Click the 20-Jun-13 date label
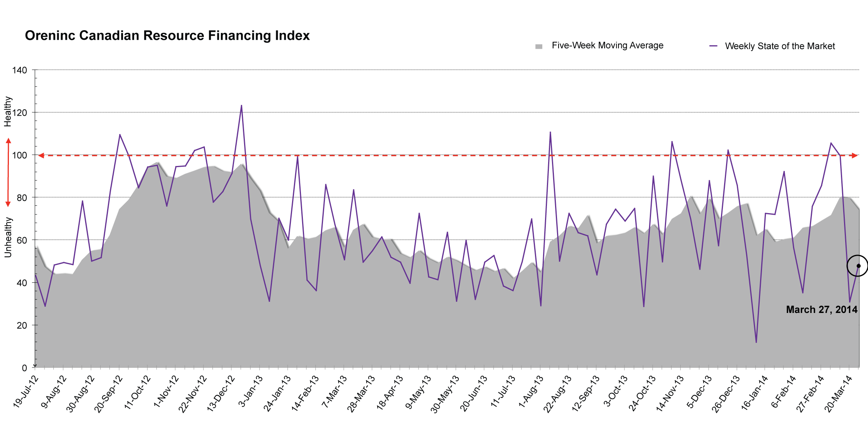 tap(473, 393)
